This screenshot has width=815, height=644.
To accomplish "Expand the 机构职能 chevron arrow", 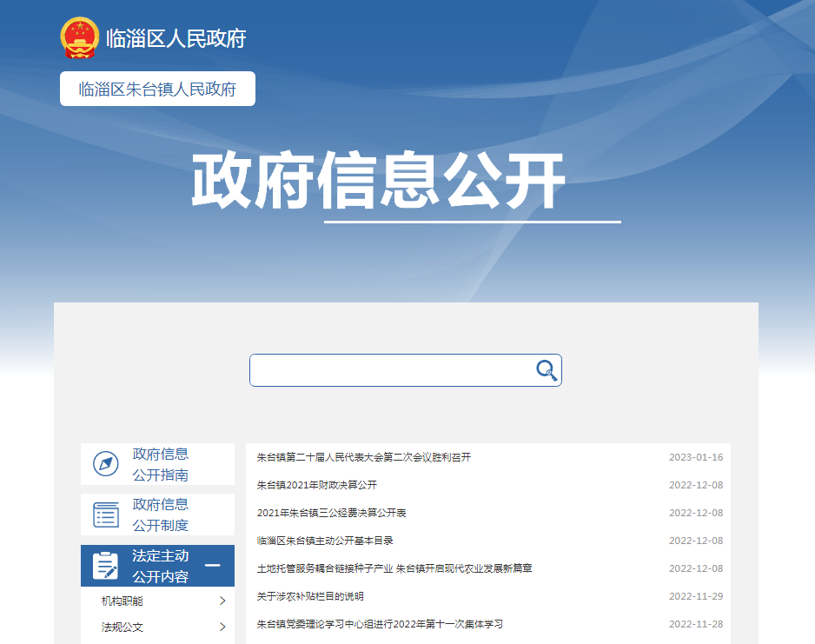I will point(222,601).
